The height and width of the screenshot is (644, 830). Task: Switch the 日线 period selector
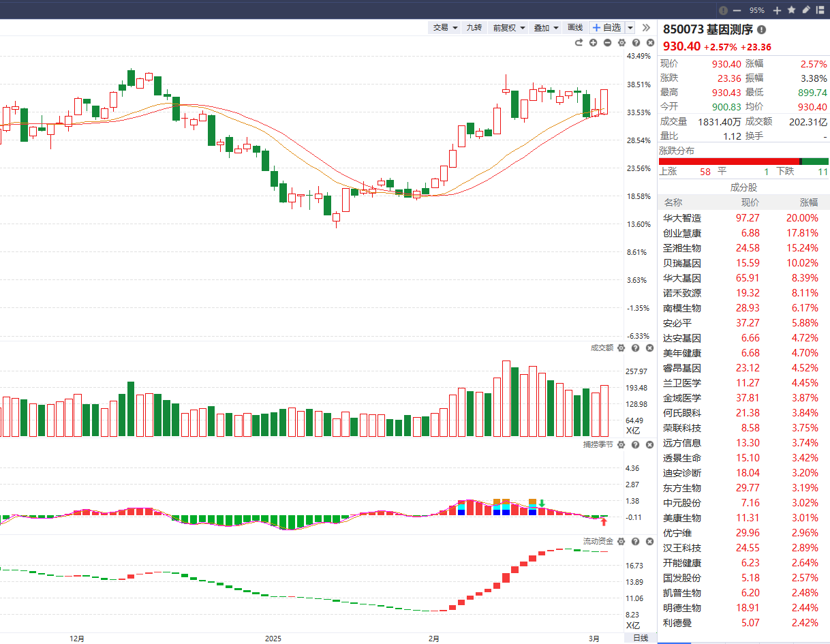pyautogui.click(x=641, y=638)
